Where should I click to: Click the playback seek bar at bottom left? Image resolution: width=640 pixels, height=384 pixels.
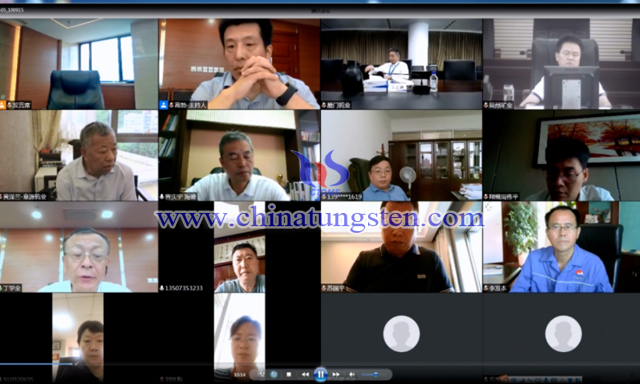(x=37, y=364)
